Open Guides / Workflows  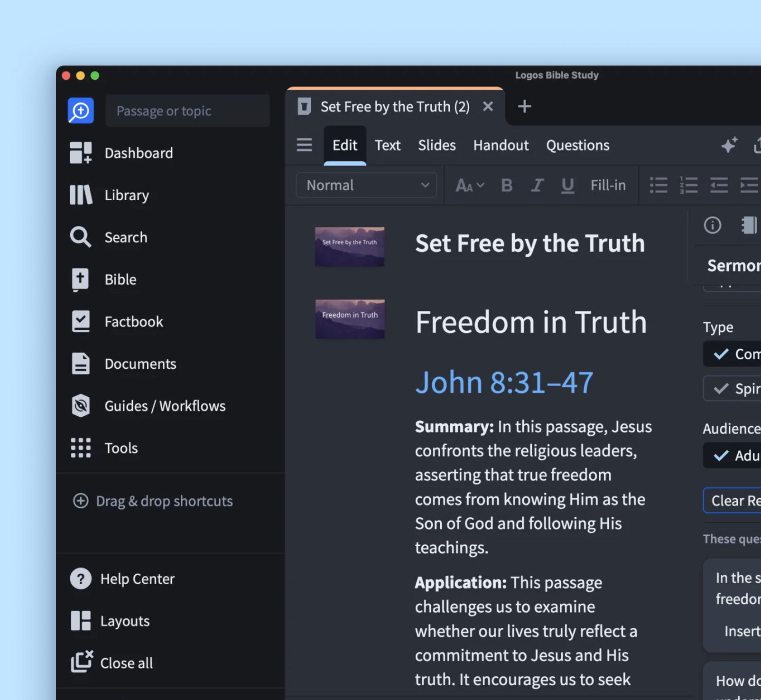coord(165,406)
